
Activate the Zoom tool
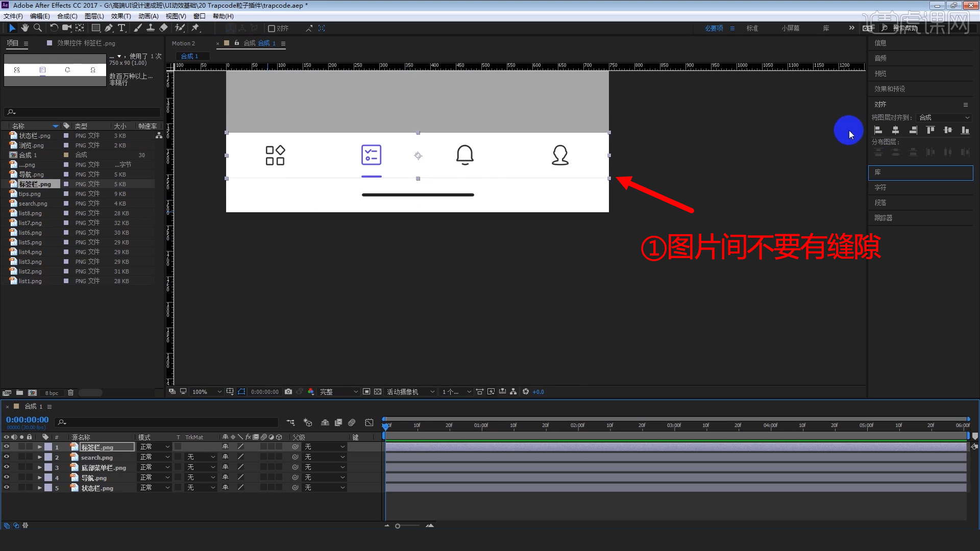[x=38, y=28]
